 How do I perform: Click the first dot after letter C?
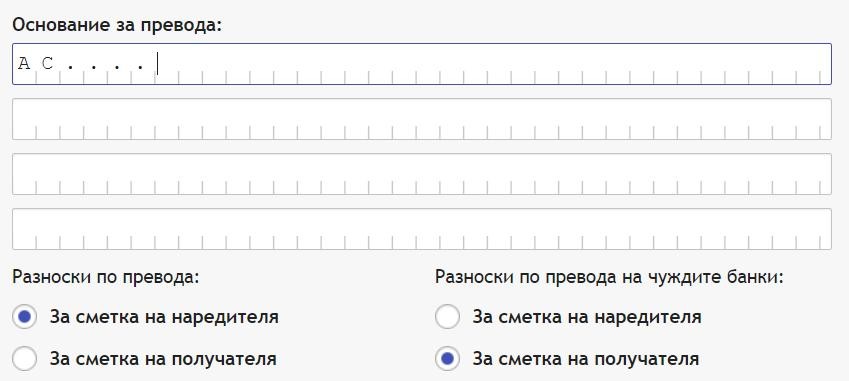(x=71, y=68)
